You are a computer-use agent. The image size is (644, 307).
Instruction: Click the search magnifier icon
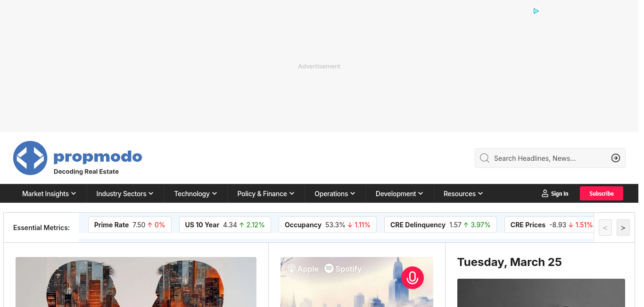click(484, 158)
